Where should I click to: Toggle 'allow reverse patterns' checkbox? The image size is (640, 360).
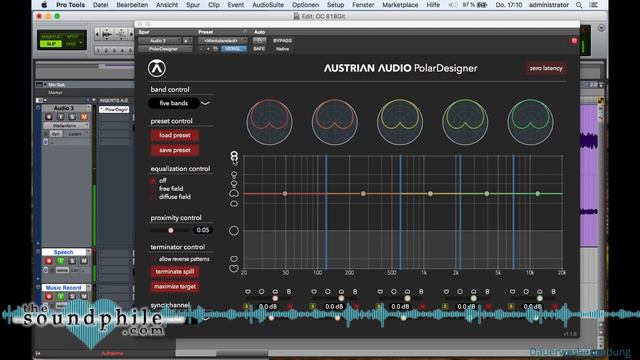coord(154,259)
